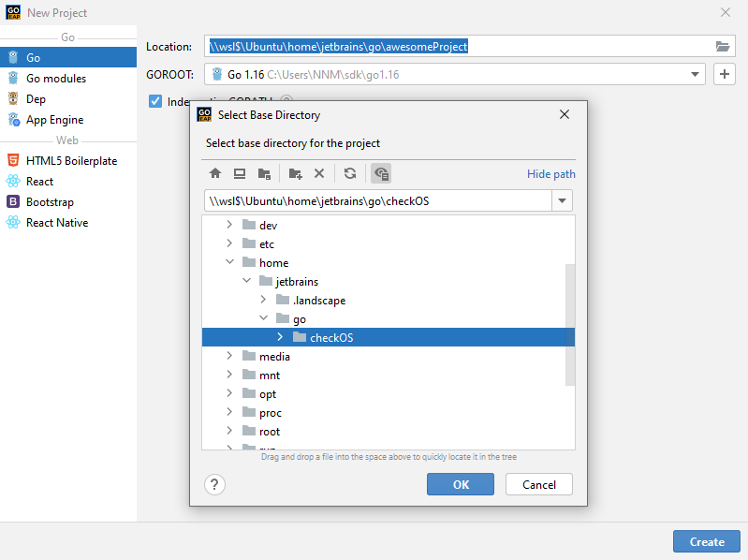Toggle show hidden files and directories
Image resolution: width=748 pixels, height=560 pixels.
coord(381,173)
